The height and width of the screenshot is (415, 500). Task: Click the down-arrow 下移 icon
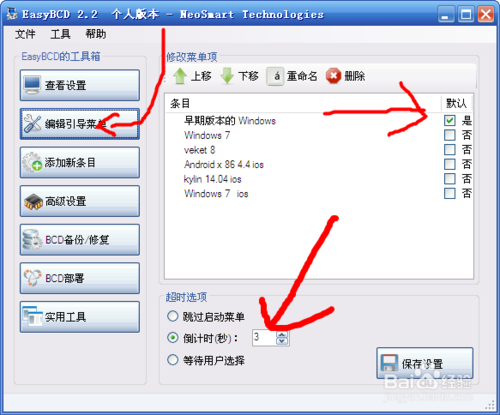(227, 76)
